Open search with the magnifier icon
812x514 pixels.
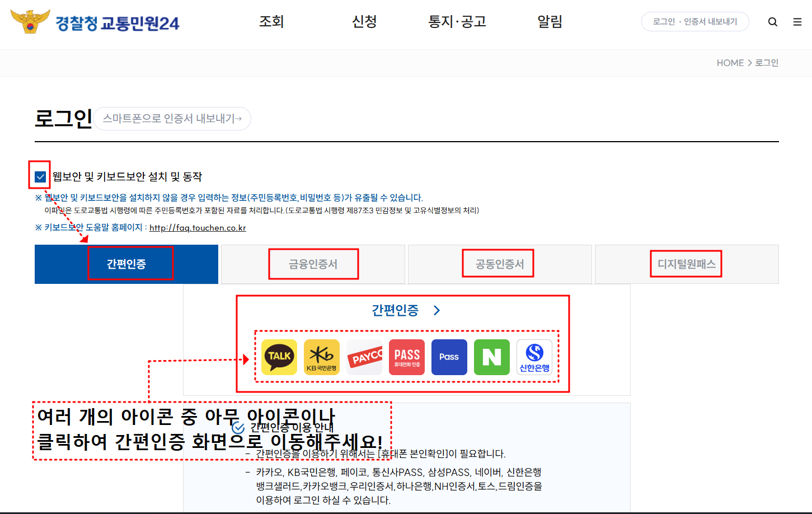(773, 22)
